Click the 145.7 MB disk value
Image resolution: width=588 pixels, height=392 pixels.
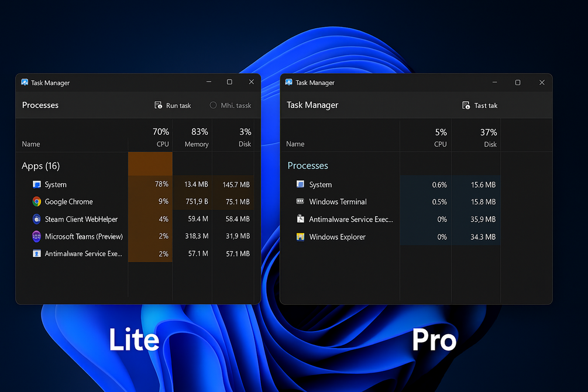(x=236, y=184)
